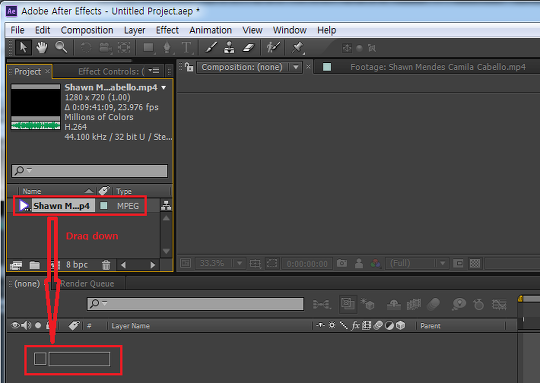The image size is (540, 383).
Task: Click the trash icon to delete selected item
Action: click(106, 265)
